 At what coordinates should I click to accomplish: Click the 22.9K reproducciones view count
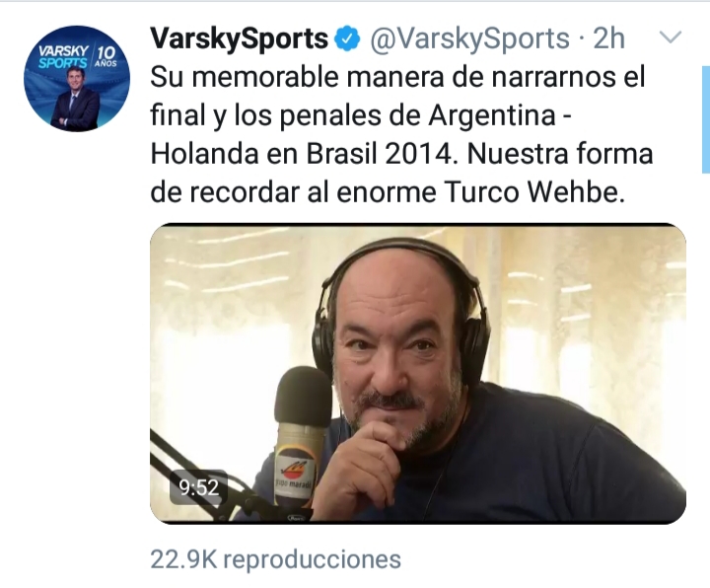click(x=275, y=559)
